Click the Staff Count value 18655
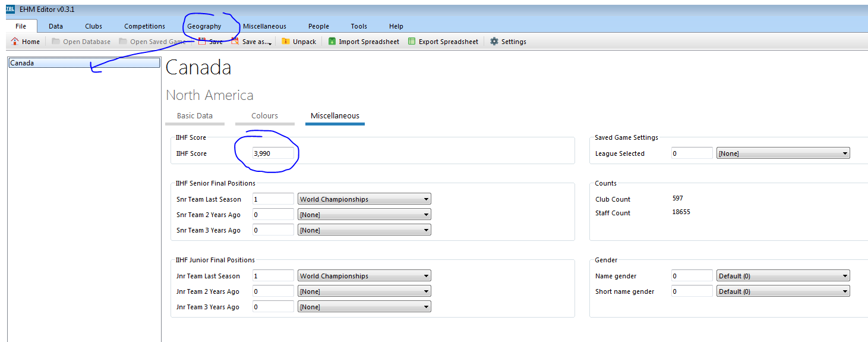 681,212
